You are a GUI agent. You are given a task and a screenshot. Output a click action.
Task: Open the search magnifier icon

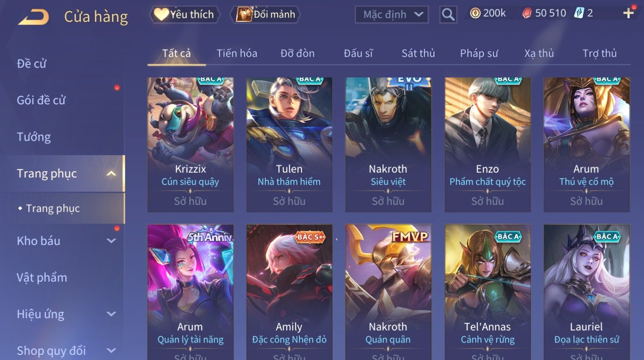[448, 15]
